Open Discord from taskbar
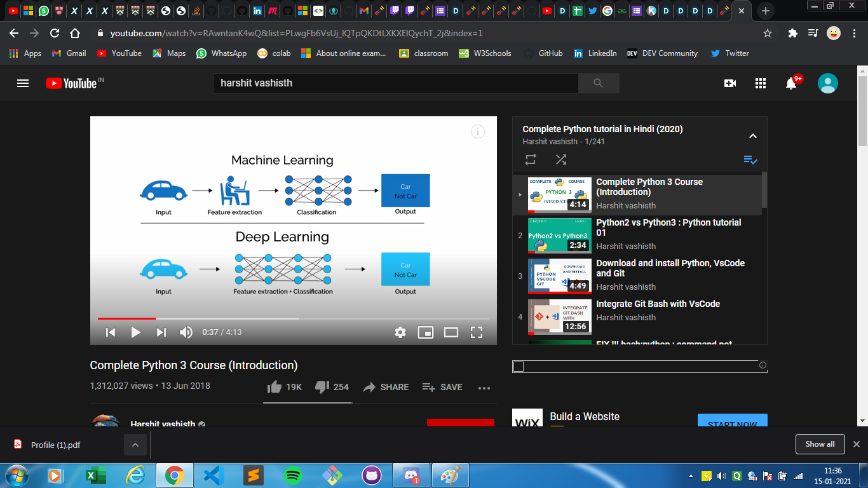868x488 pixels. pyautogui.click(x=410, y=475)
